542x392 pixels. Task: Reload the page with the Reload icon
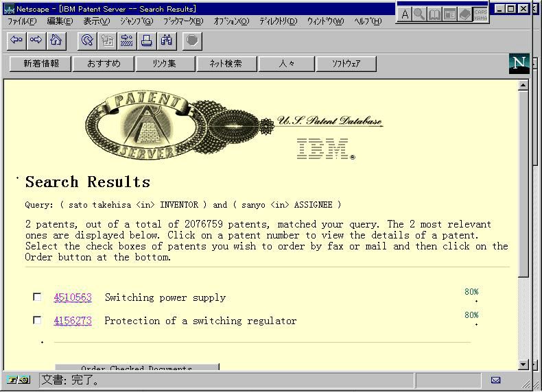click(87, 40)
